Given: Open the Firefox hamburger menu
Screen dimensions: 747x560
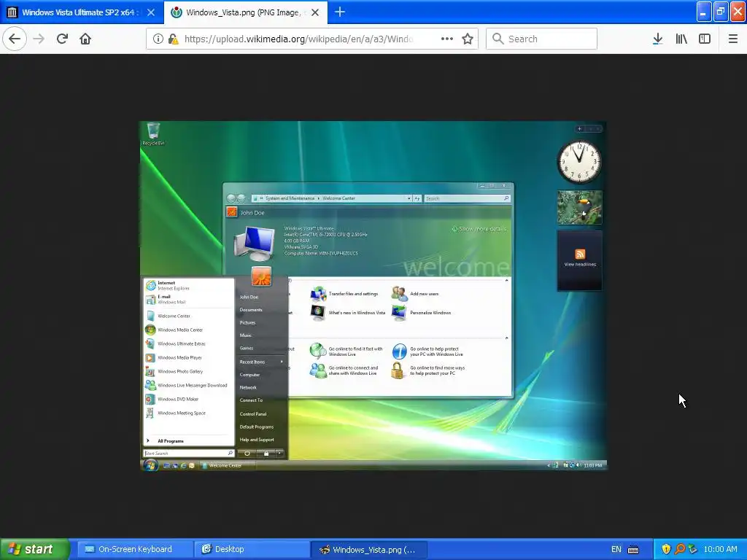Looking at the screenshot, I should tap(733, 39).
